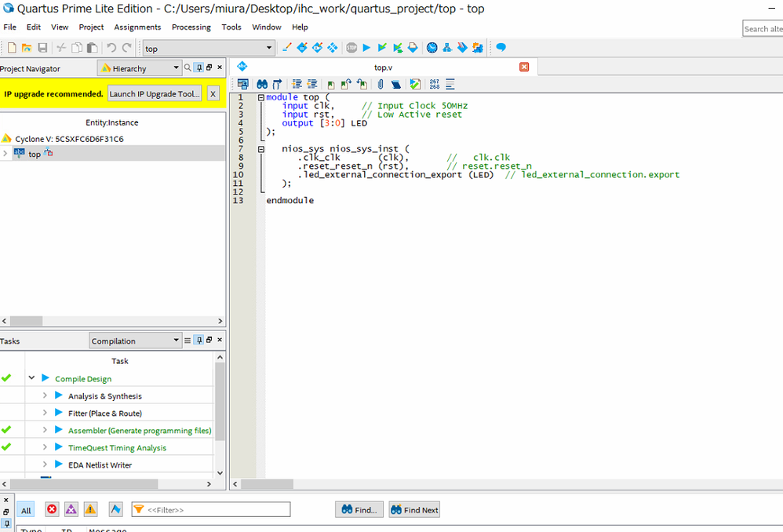Click the binoculars Find icon in editor toolbar
Screen dimensions: 783x532
(261, 84)
